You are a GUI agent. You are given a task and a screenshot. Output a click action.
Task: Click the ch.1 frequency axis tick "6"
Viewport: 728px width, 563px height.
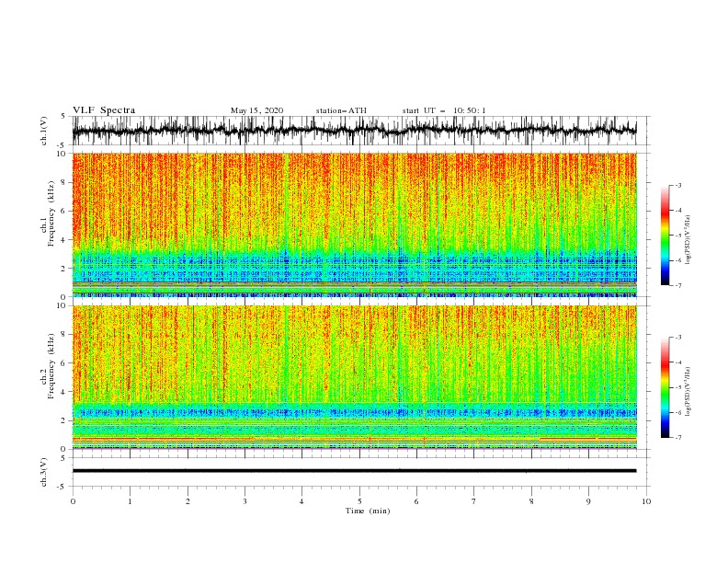(x=63, y=211)
